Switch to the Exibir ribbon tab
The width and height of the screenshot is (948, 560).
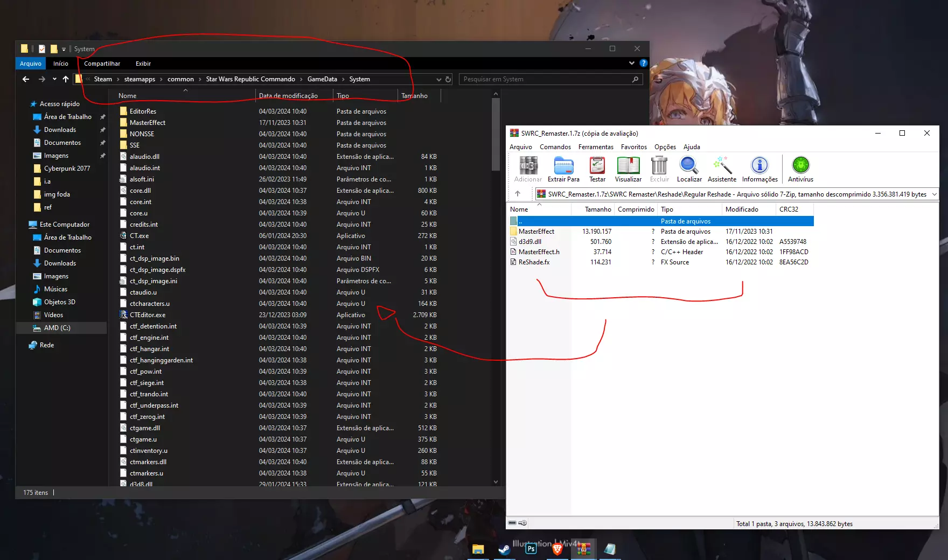(x=143, y=64)
